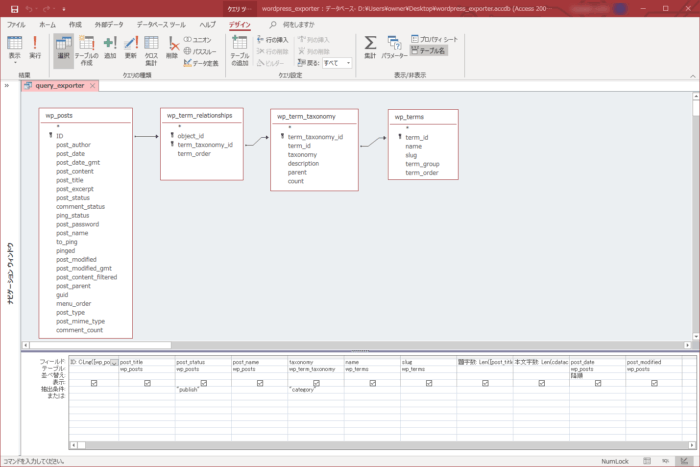Viewport: 700px width, 467px height.
Task: Choose the 追加 (Append) query type
Action: coord(110,47)
